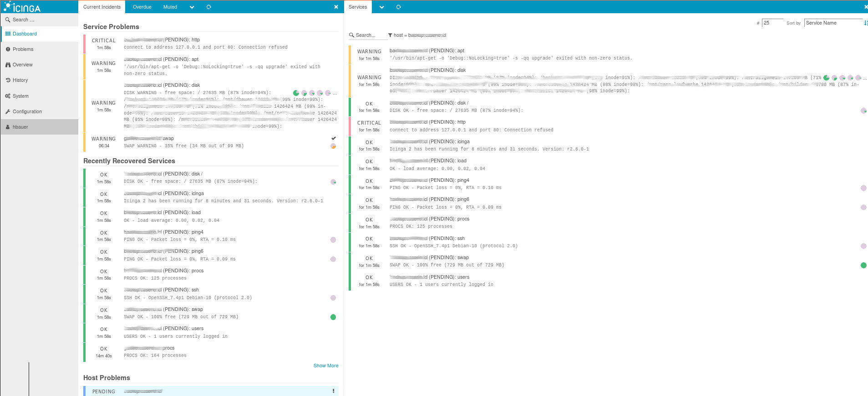Refresh the Current Incidents dashboard pane
Image resolution: width=868 pixels, height=396 pixels.
pyautogui.click(x=208, y=7)
